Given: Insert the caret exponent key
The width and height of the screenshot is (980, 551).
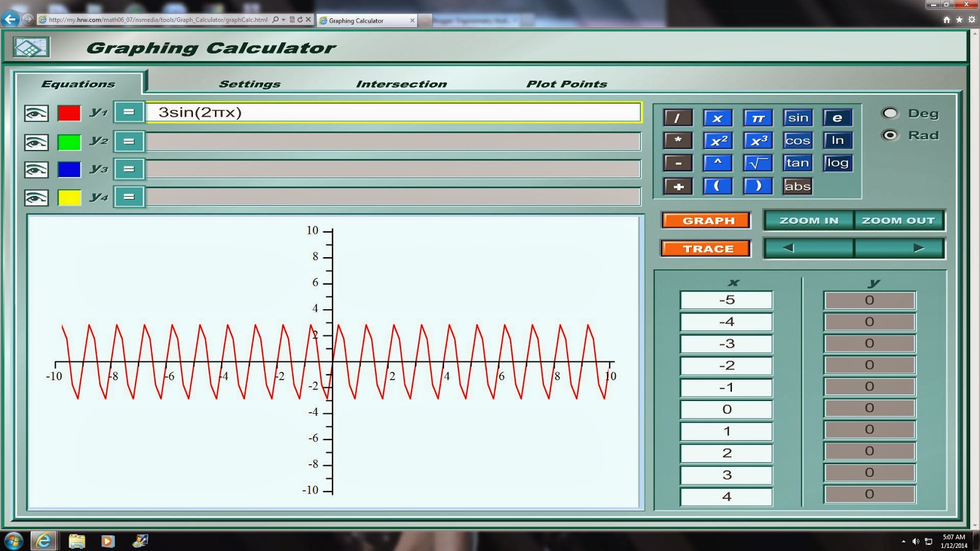Looking at the screenshot, I should pos(718,163).
